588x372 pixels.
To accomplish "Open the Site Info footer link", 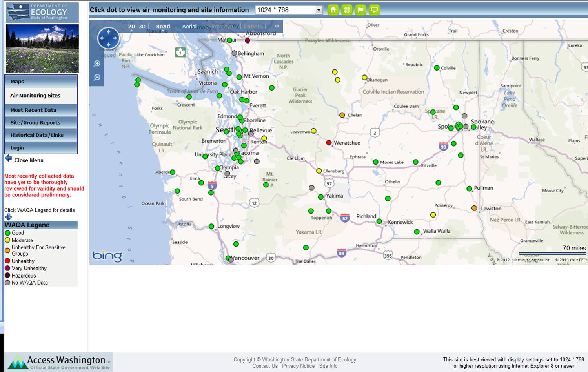I will pyautogui.click(x=328, y=366).
